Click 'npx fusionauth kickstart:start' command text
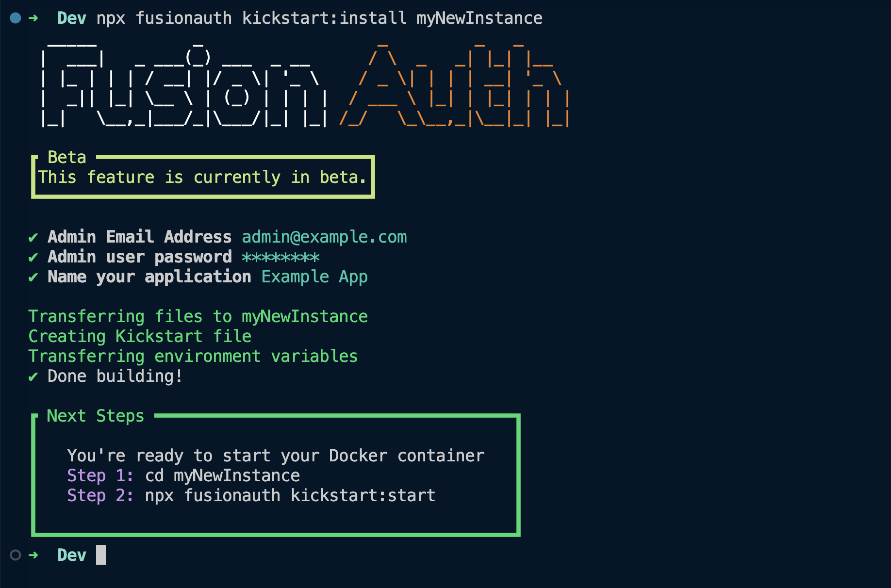This screenshot has height=588, width=891. point(290,495)
